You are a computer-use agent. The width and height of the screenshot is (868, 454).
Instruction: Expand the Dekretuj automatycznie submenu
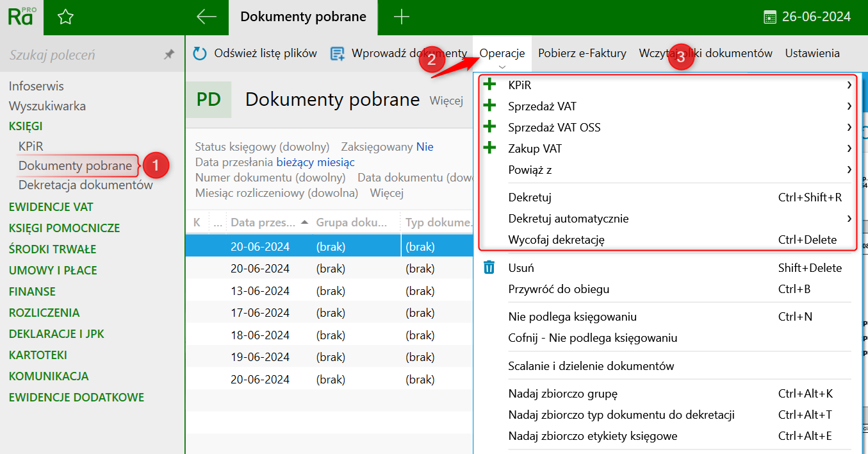[849, 219]
